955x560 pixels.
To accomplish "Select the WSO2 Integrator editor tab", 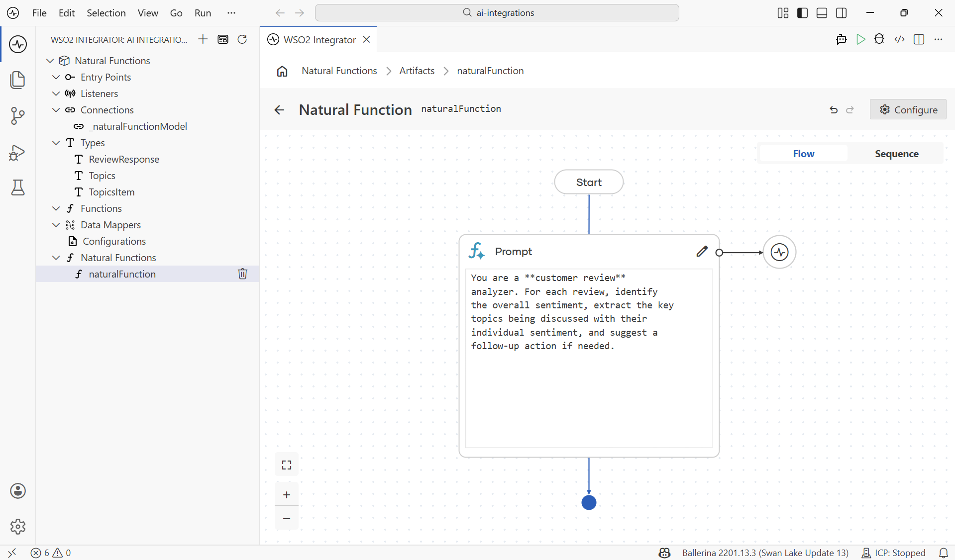I will (x=318, y=39).
